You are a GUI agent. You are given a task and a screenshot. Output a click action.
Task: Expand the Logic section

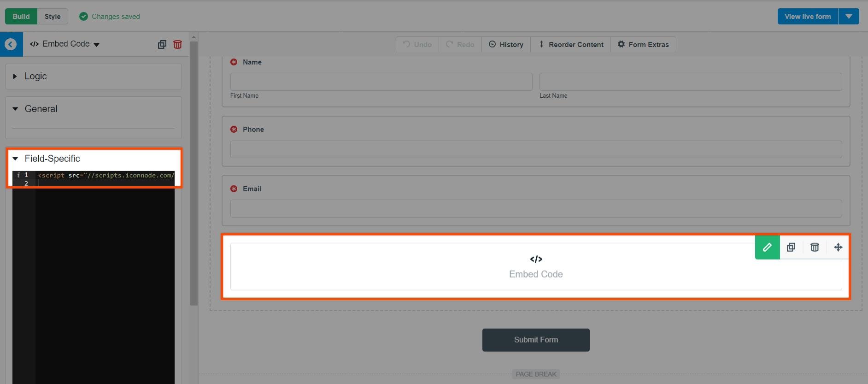tap(35, 76)
